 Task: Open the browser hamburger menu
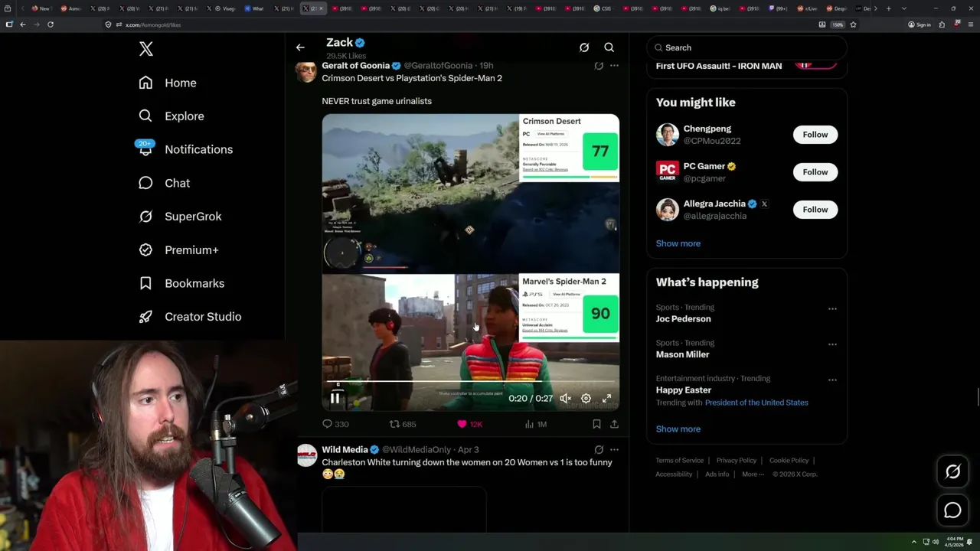click(970, 24)
